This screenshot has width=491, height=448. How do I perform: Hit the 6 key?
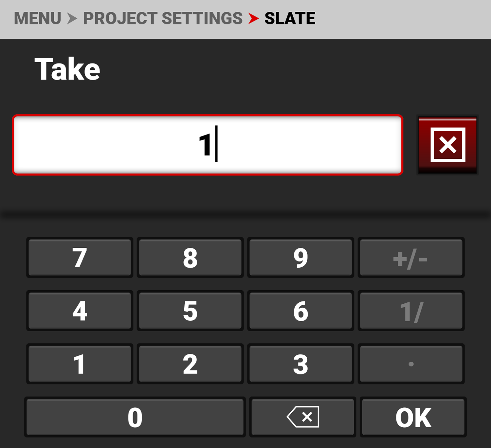coord(300,311)
